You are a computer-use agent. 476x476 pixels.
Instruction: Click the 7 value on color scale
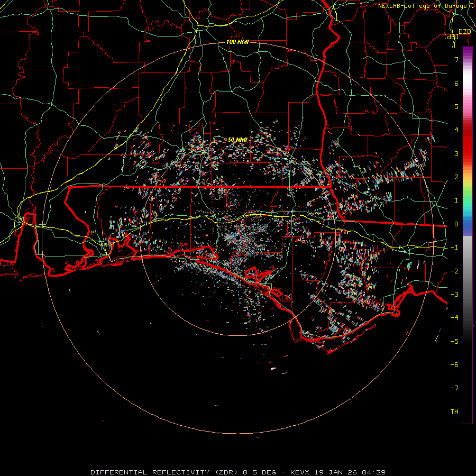point(456,59)
